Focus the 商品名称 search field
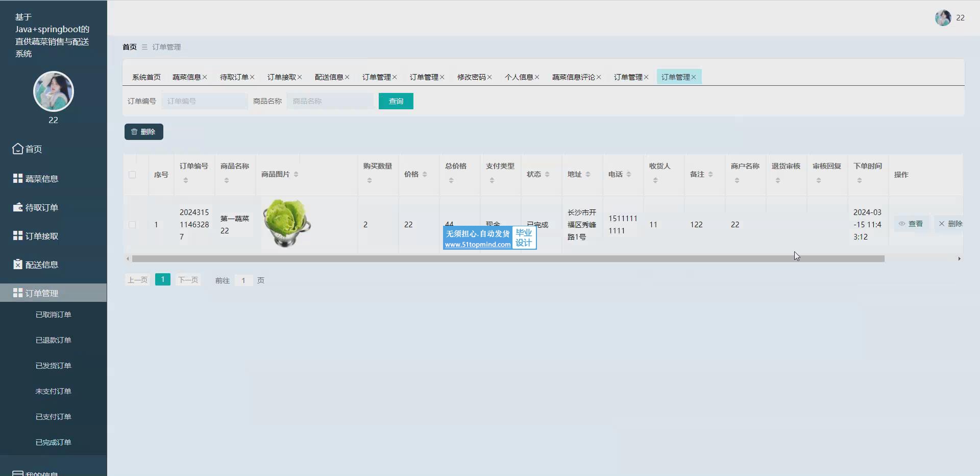The image size is (980, 476). tap(330, 101)
